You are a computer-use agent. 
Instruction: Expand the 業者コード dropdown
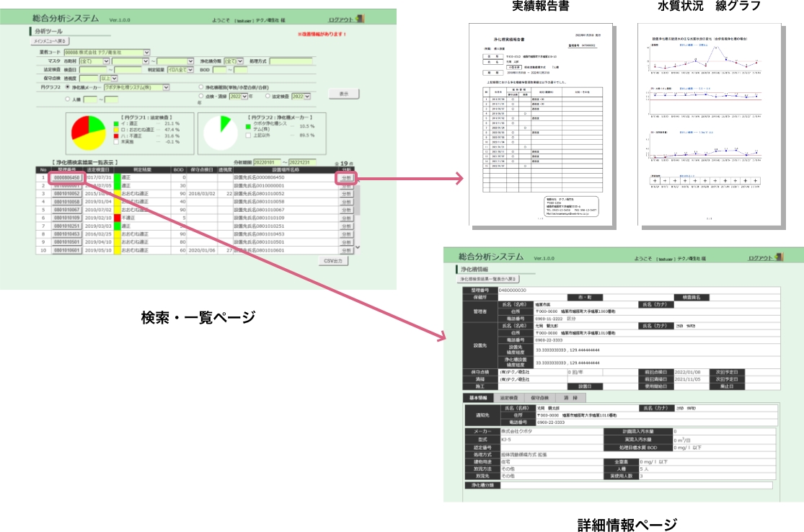[146, 52]
